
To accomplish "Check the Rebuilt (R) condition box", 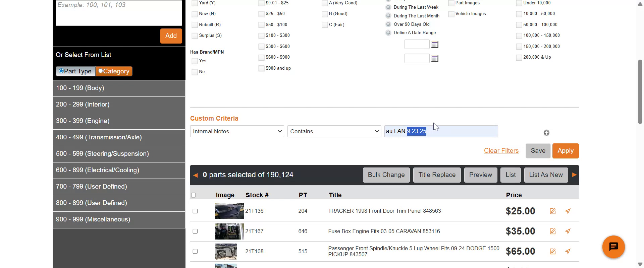I will tap(195, 25).
